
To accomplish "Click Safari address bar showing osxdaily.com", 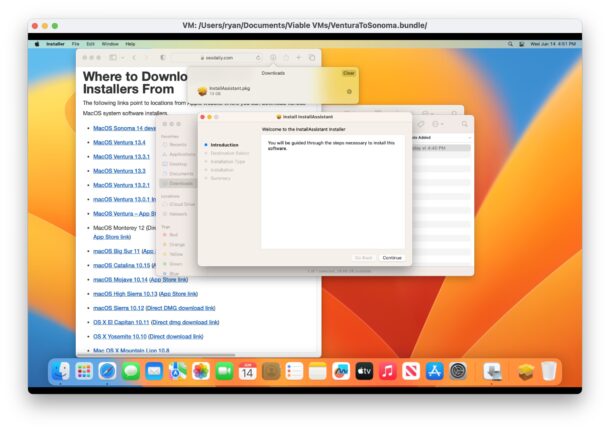I will coord(218,58).
